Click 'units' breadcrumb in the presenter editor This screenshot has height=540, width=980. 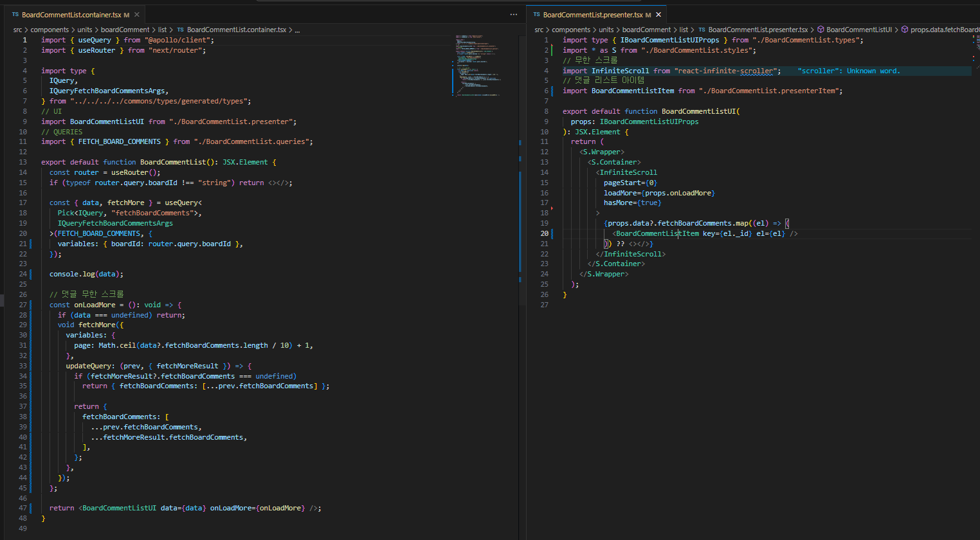click(606, 30)
